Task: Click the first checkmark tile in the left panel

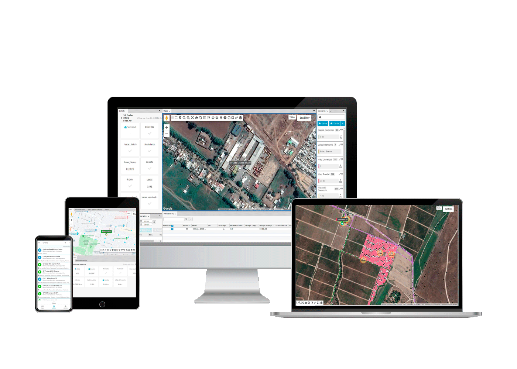Action: tap(149, 130)
